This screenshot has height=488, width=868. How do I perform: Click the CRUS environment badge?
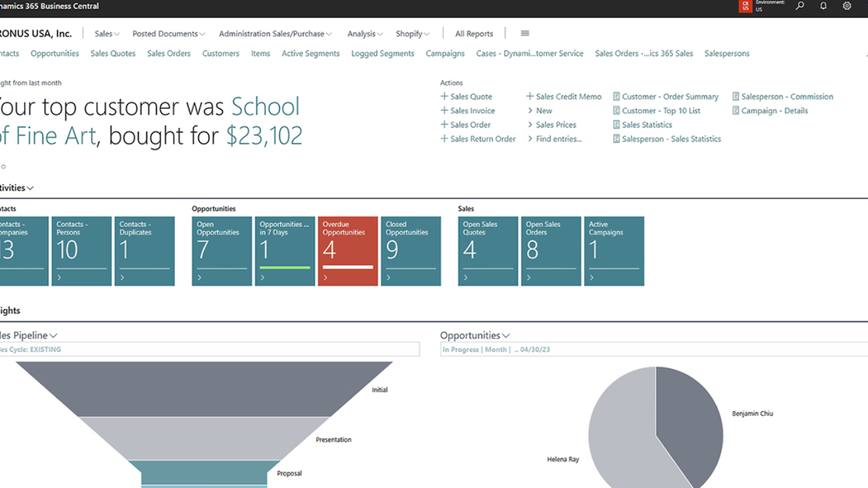(x=745, y=6)
